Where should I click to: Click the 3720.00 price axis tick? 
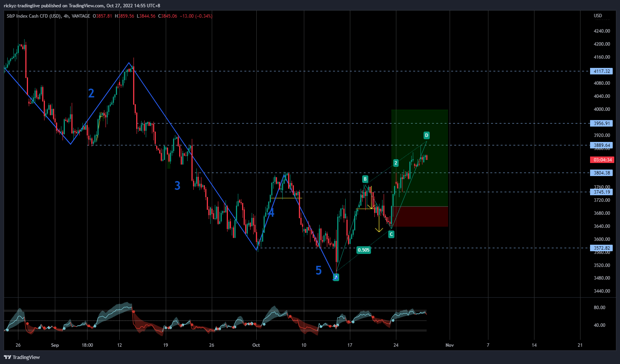point(602,200)
